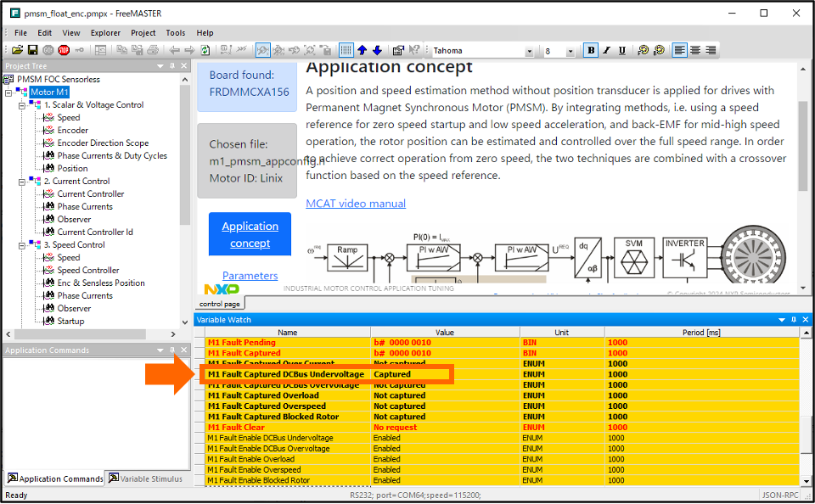The height and width of the screenshot is (504, 815).
Task: Click the Period [ms] column header
Action: tap(702, 333)
